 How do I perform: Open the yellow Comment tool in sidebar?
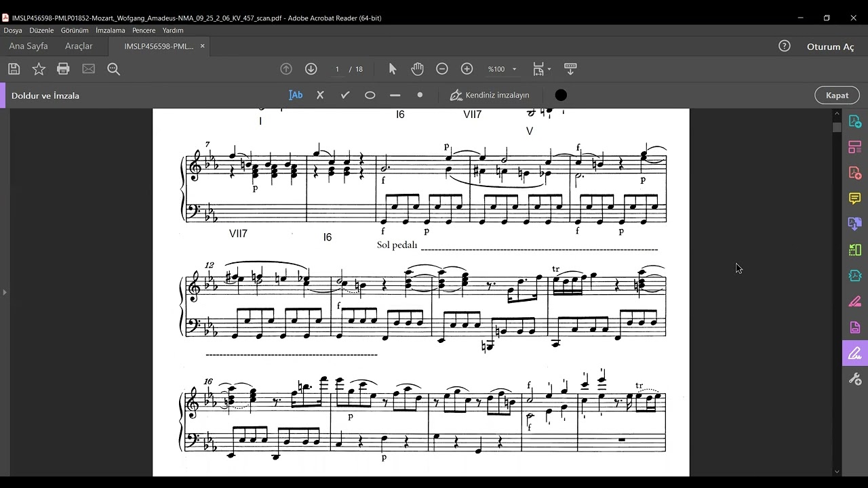[855, 199]
